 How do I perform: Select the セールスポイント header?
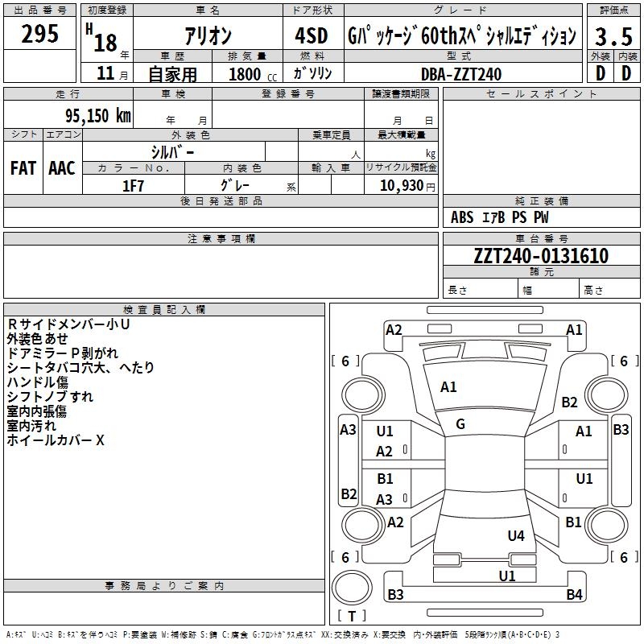coord(541,93)
